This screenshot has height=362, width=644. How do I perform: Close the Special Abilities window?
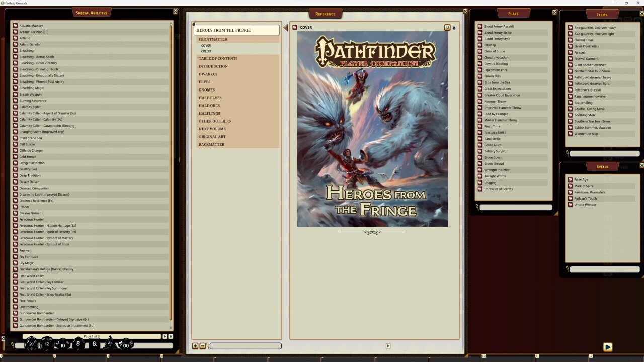[x=175, y=12]
